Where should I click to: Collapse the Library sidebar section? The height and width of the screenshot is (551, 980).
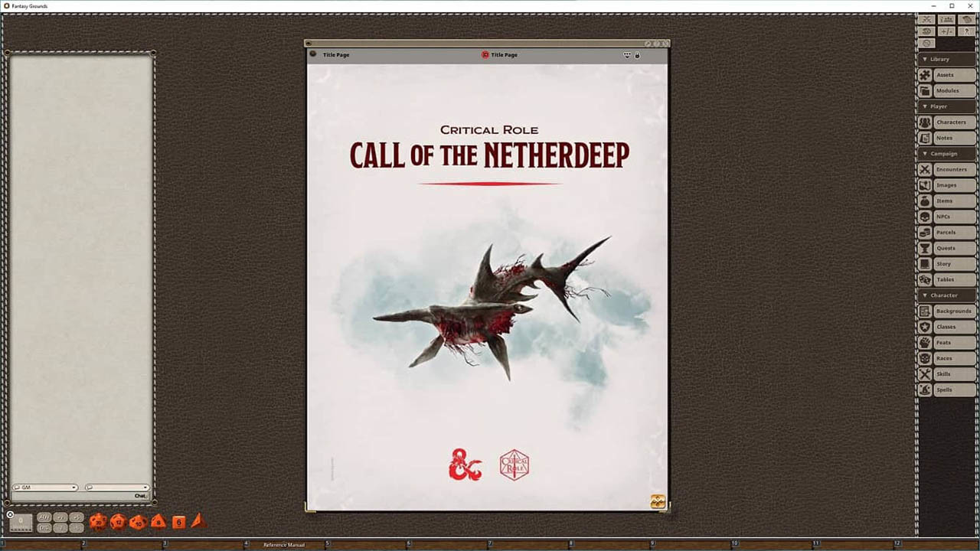(925, 59)
